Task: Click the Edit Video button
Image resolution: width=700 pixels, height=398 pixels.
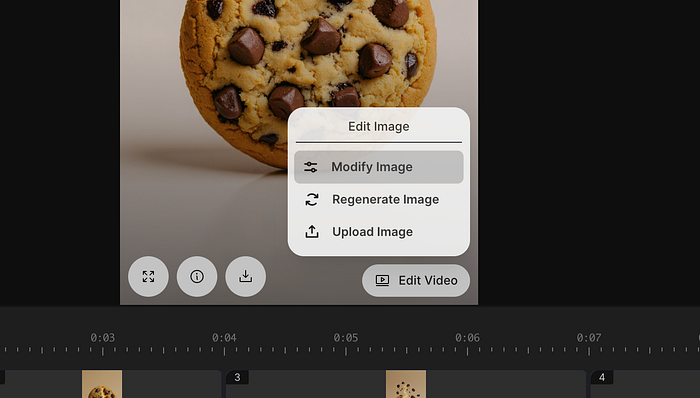Action: 416,281
